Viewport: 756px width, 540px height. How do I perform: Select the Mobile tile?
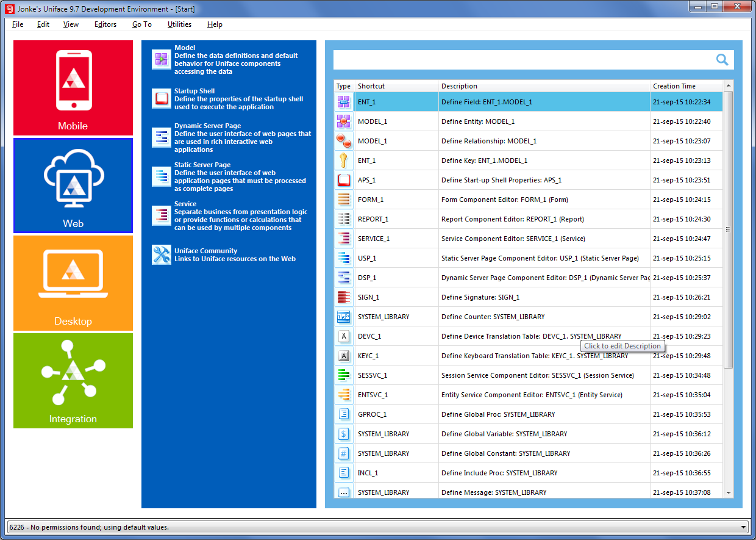pos(73,88)
